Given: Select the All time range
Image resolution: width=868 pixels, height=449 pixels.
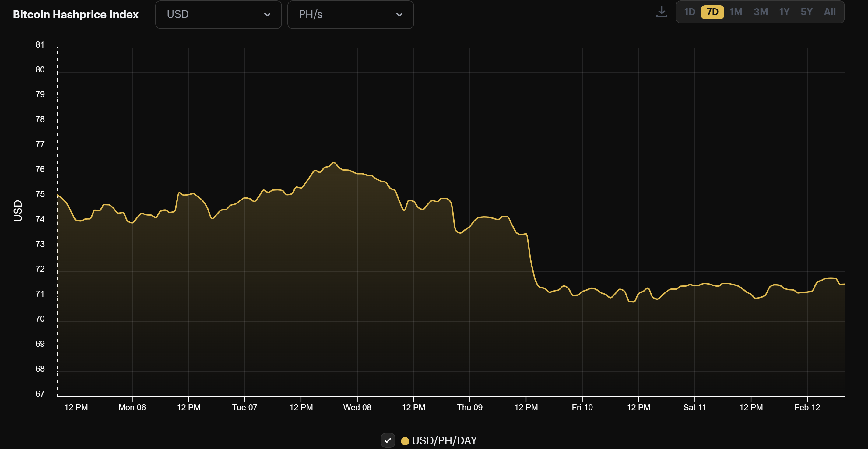Looking at the screenshot, I should tap(830, 12).
